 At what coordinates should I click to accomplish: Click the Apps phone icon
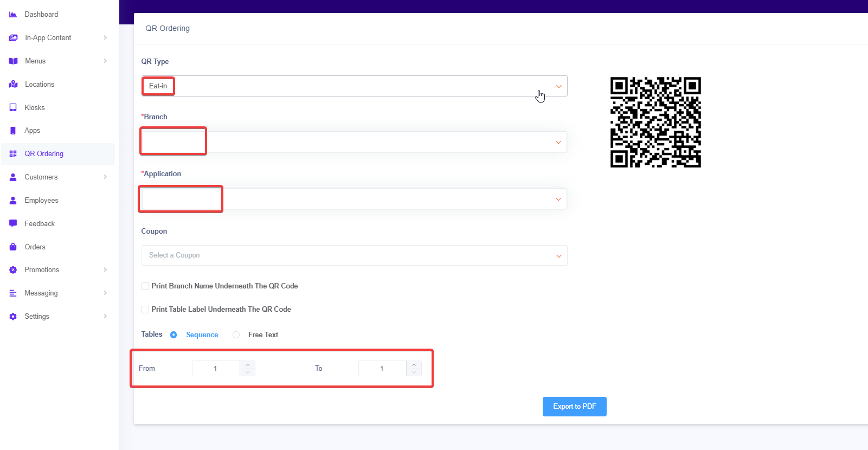13,131
